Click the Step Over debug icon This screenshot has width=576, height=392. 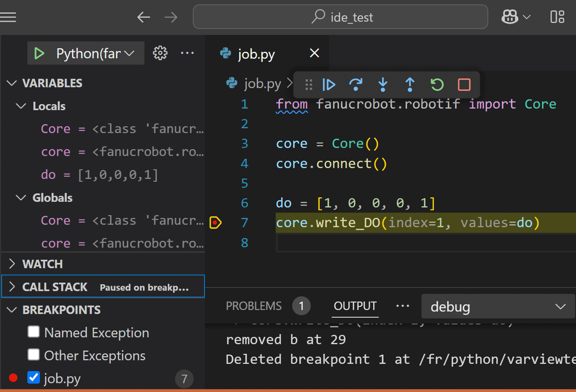[x=356, y=85]
